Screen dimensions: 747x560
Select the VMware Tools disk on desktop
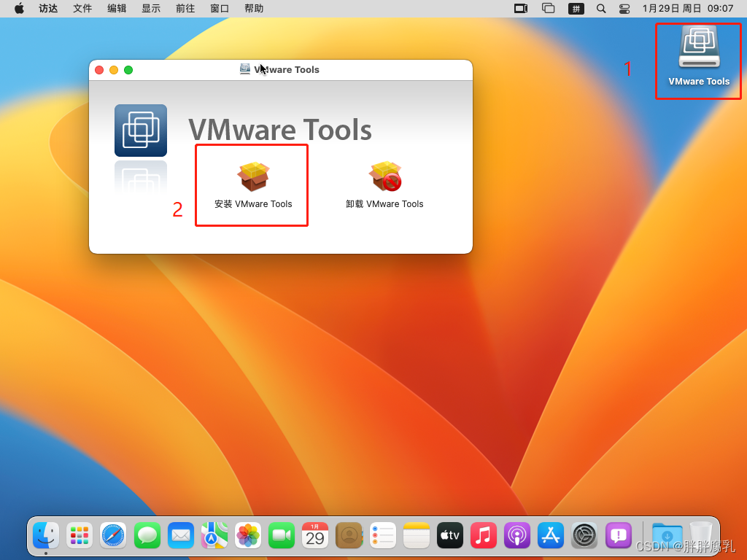[x=699, y=57]
